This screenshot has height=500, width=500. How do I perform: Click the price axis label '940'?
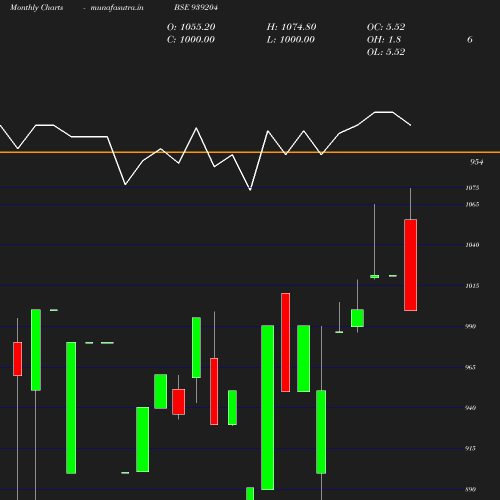(470, 408)
